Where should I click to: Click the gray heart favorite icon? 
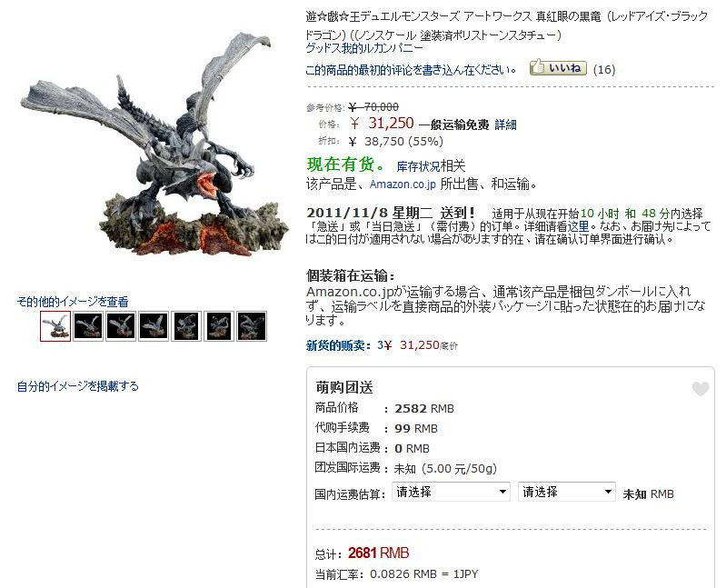click(x=700, y=389)
